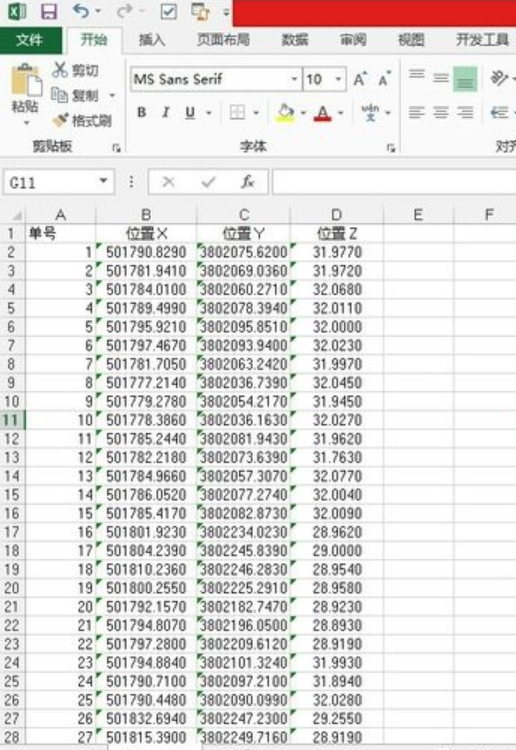The image size is (516, 750).
Task: Open the underline style dropdown arrow
Action: pos(209,113)
